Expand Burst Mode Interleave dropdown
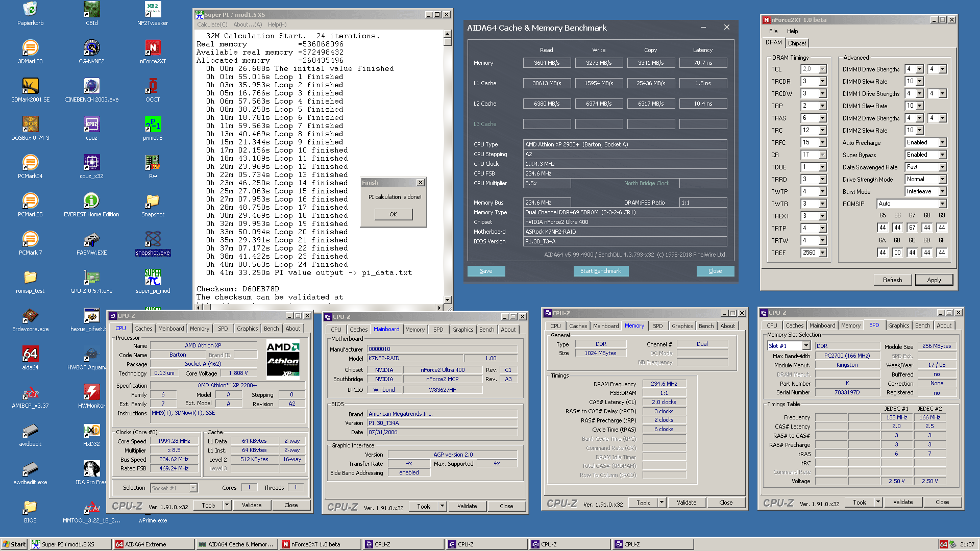 click(942, 192)
